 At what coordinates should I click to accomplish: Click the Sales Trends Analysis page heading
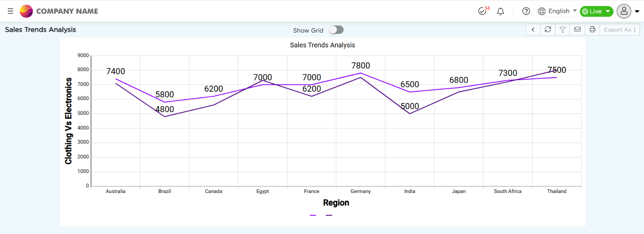pyautogui.click(x=40, y=29)
